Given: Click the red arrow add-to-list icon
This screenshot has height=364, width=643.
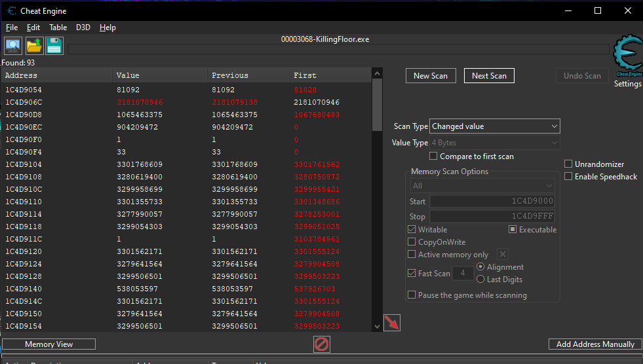Looking at the screenshot, I should click(x=392, y=323).
